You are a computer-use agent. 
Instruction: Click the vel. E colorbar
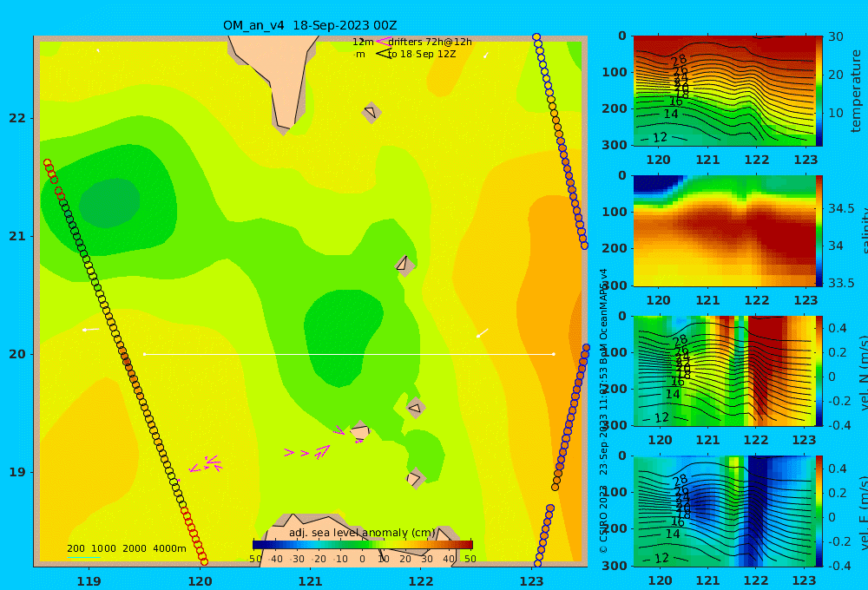(x=819, y=511)
